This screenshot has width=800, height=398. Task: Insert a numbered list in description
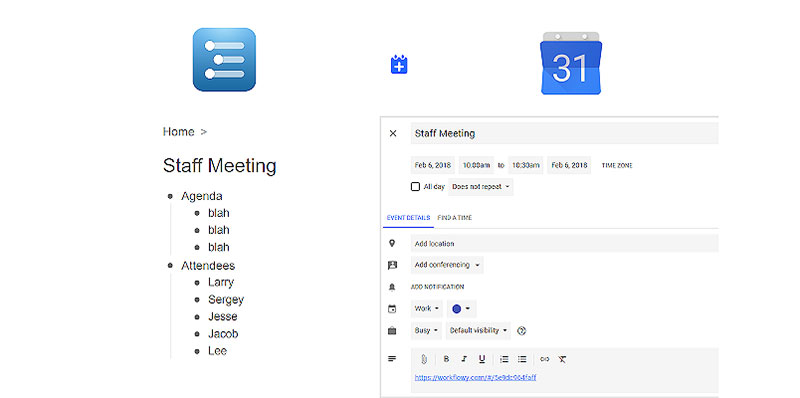[x=504, y=359]
